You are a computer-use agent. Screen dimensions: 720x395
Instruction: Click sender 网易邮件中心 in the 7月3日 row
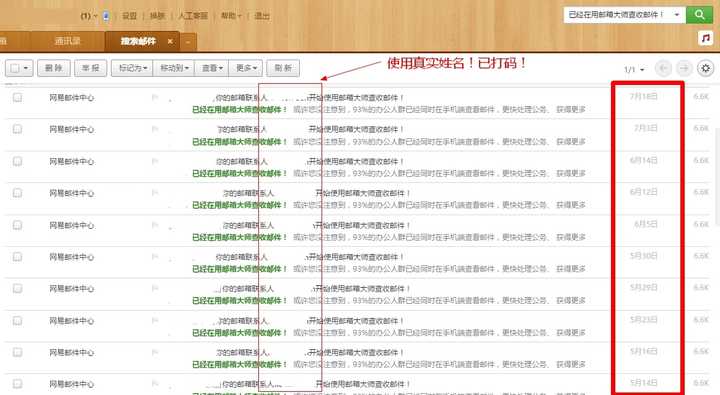tap(72, 130)
